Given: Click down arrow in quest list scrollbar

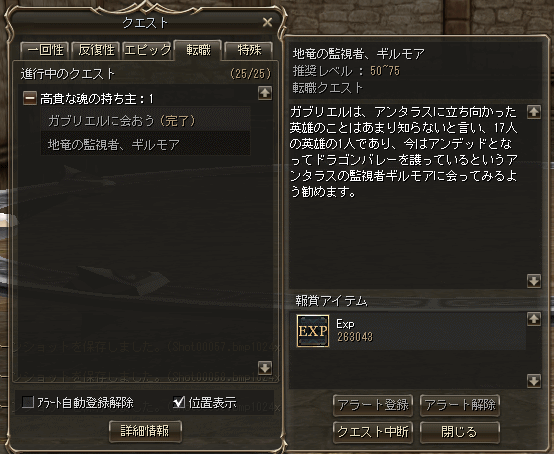Looking at the screenshot, I should [x=265, y=367].
